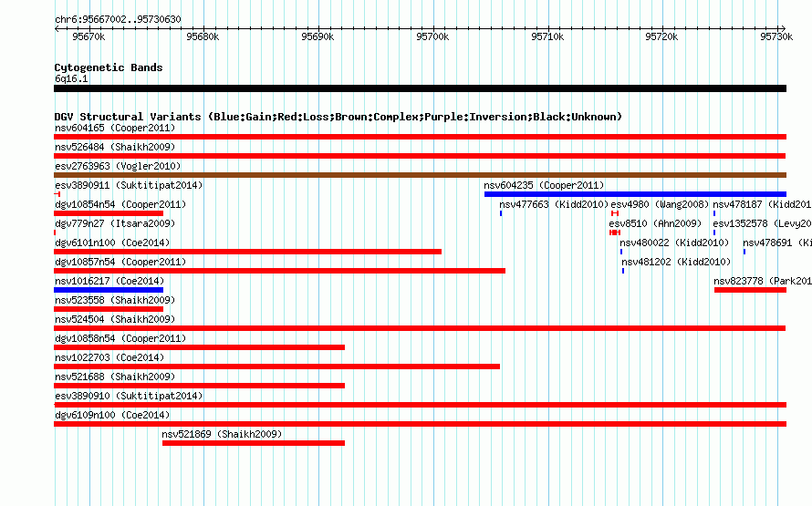Image resolution: width=812 pixels, height=506 pixels.
Task: Select the red bar under nsv823778
Action: click(x=750, y=290)
